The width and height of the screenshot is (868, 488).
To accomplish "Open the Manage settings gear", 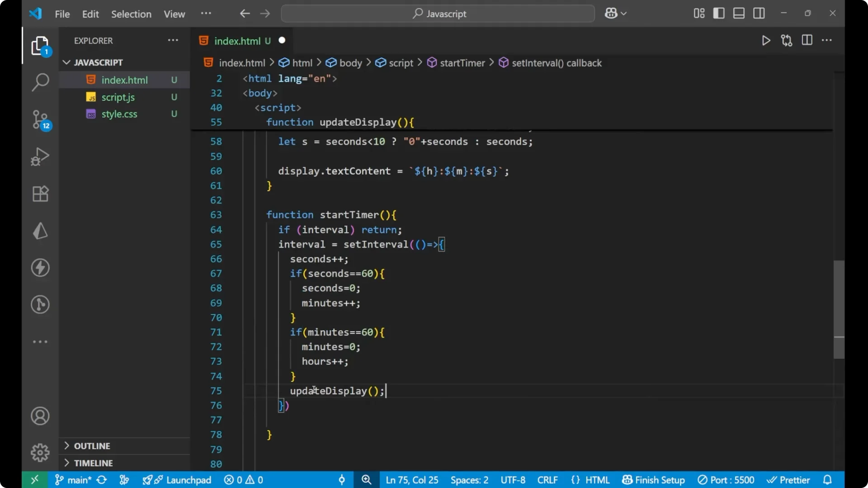I will (40, 452).
